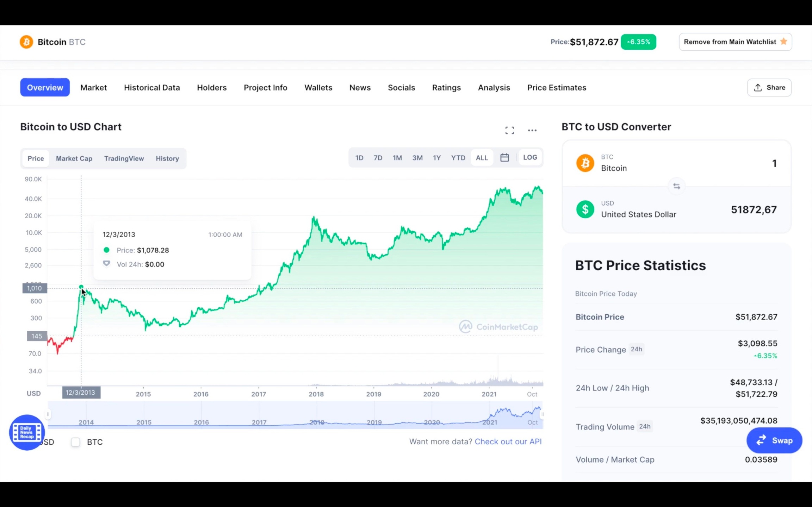
Task: Toggle the LOG scale button
Action: point(530,158)
